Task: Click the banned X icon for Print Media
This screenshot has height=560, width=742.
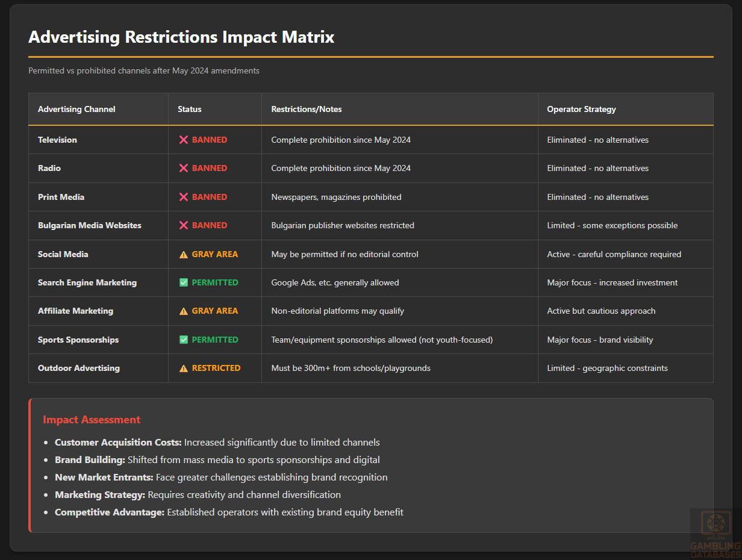Action: (x=184, y=197)
